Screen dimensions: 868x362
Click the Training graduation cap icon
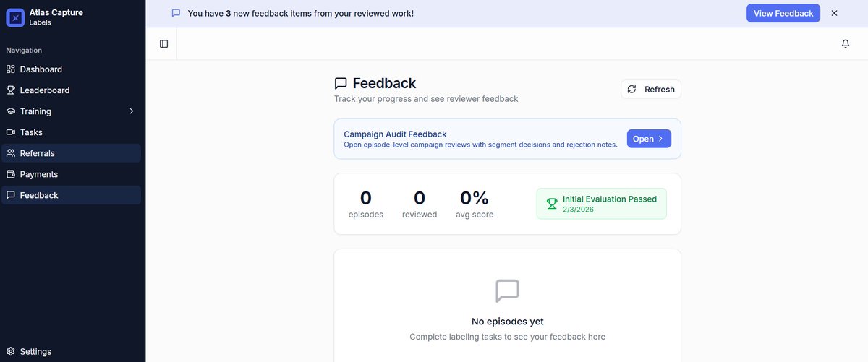coord(10,111)
